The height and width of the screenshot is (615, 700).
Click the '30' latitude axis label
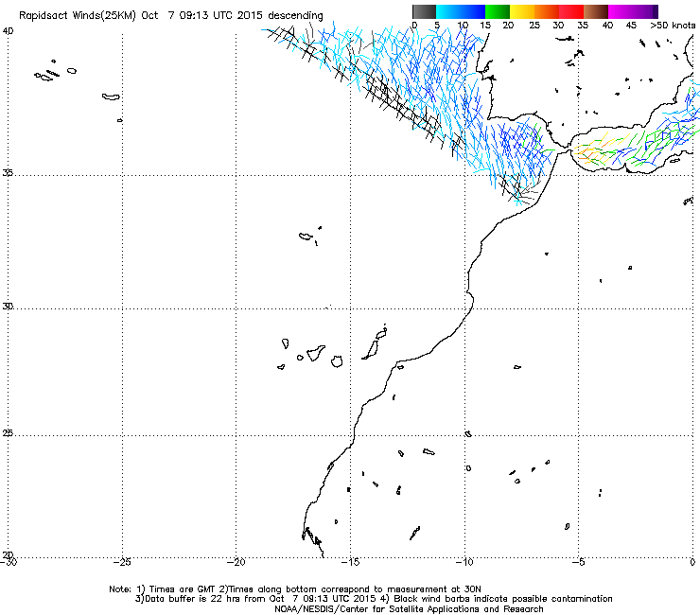pos(8,307)
